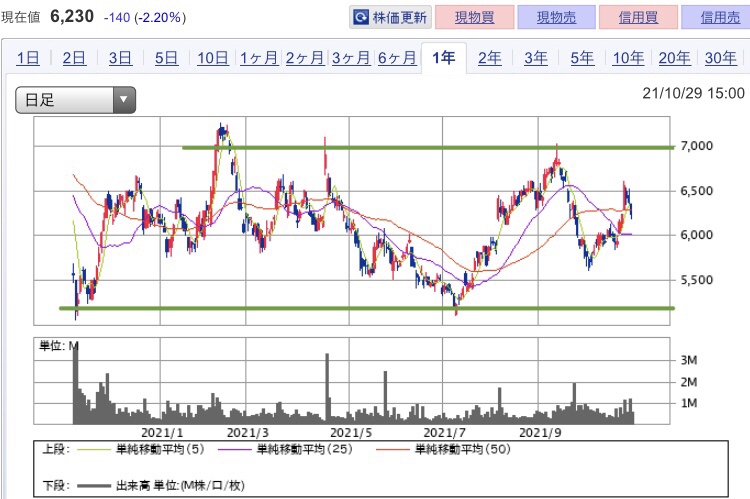Click the 2021/1 date axis label
This screenshot has height=499, width=750.
(162, 433)
